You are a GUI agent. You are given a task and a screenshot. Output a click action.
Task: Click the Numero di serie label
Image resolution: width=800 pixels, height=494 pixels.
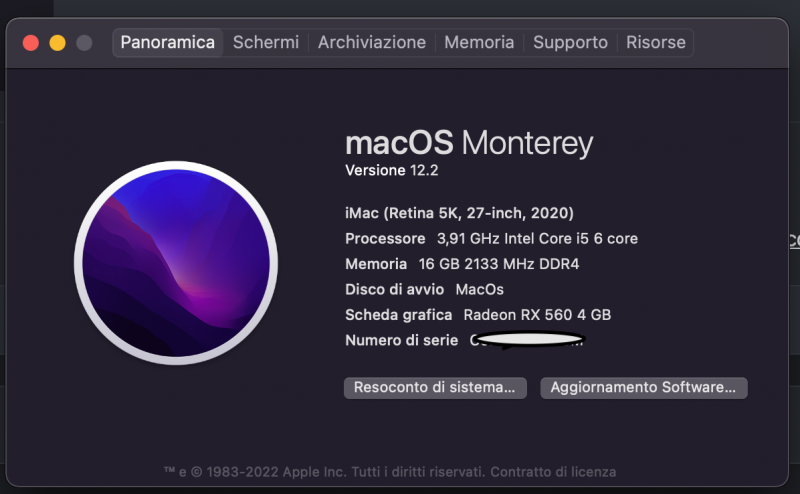[402, 340]
